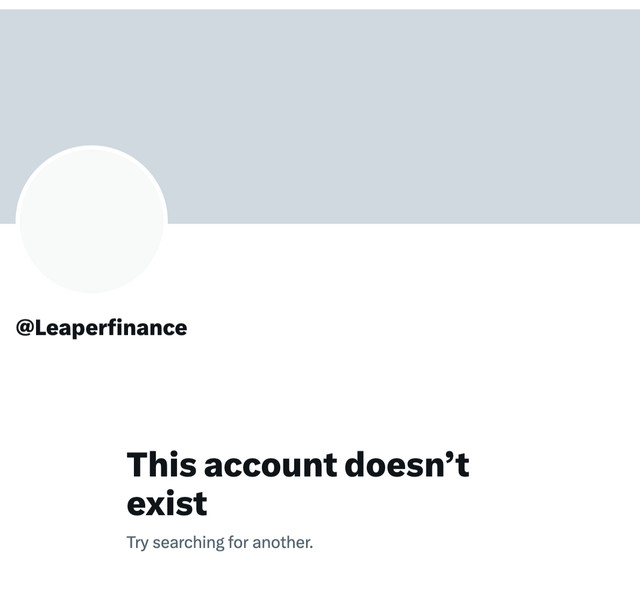Click the white border of the avatar circle
640x593 pixels.
pyautogui.click(x=92, y=147)
